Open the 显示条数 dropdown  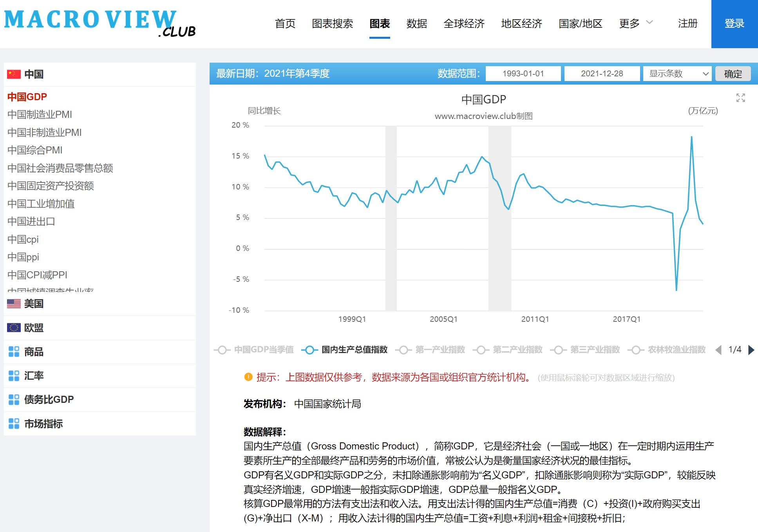(x=677, y=74)
